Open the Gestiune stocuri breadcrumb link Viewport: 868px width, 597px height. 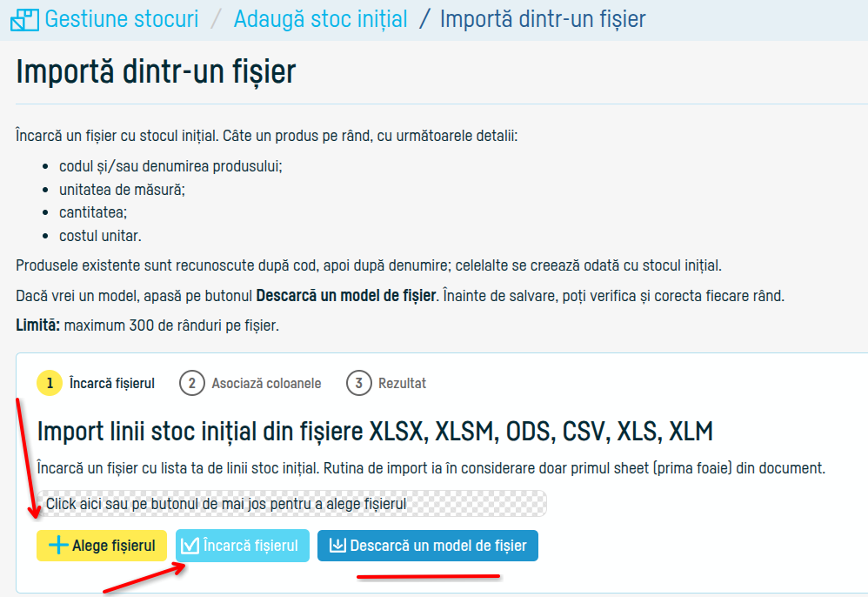click(121, 19)
